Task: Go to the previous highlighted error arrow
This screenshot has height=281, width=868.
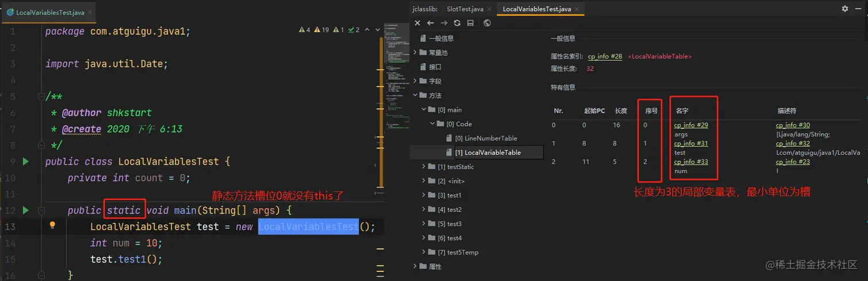Action: pos(369,30)
